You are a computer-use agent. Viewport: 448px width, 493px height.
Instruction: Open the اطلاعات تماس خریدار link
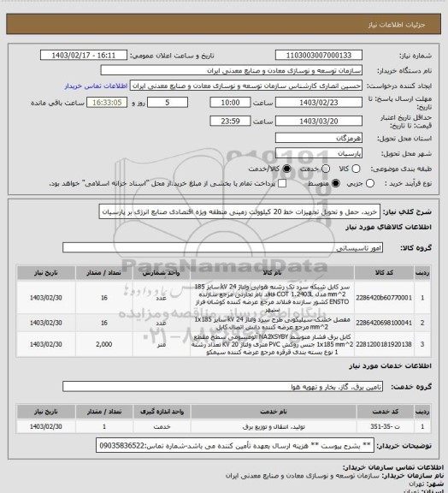[96, 86]
